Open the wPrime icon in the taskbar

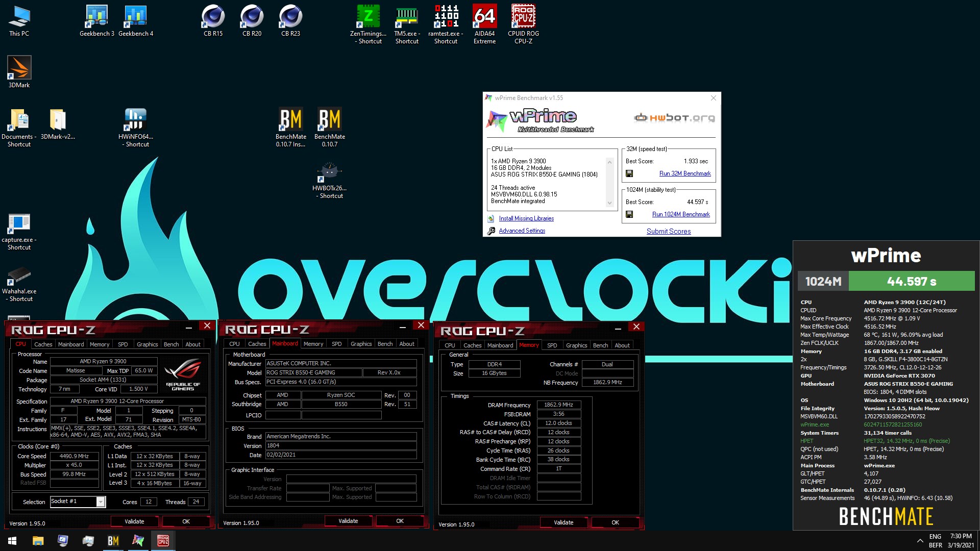(x=138, y=541)
